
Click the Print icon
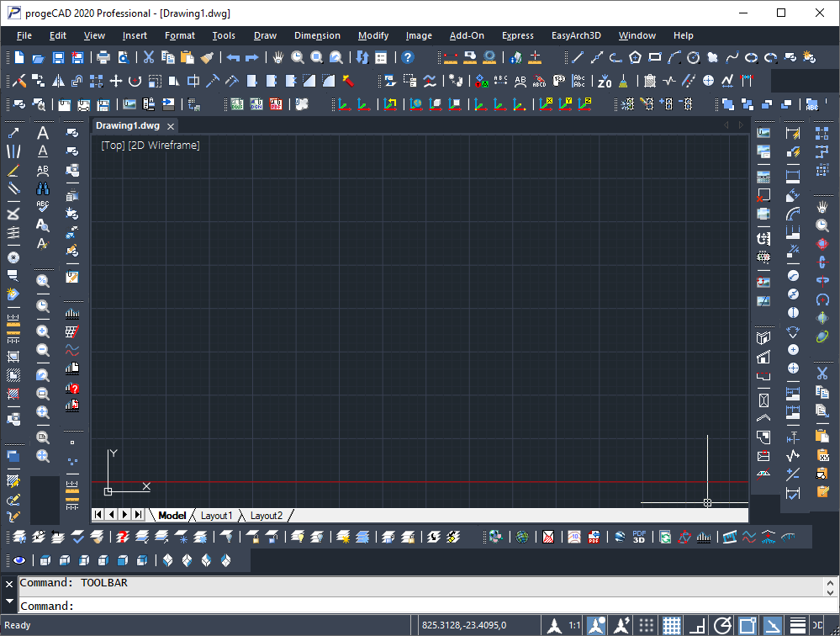point(103,58)
